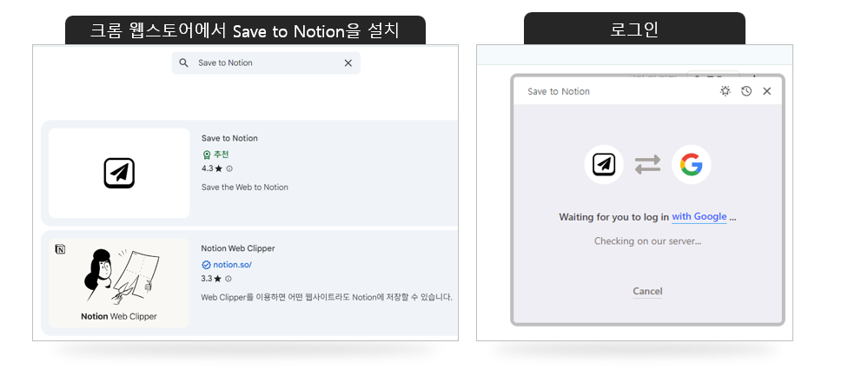Screen dimensions: 868x376
Task: Follow the notion.so/ publisher link
Action: tap(233, 265)
